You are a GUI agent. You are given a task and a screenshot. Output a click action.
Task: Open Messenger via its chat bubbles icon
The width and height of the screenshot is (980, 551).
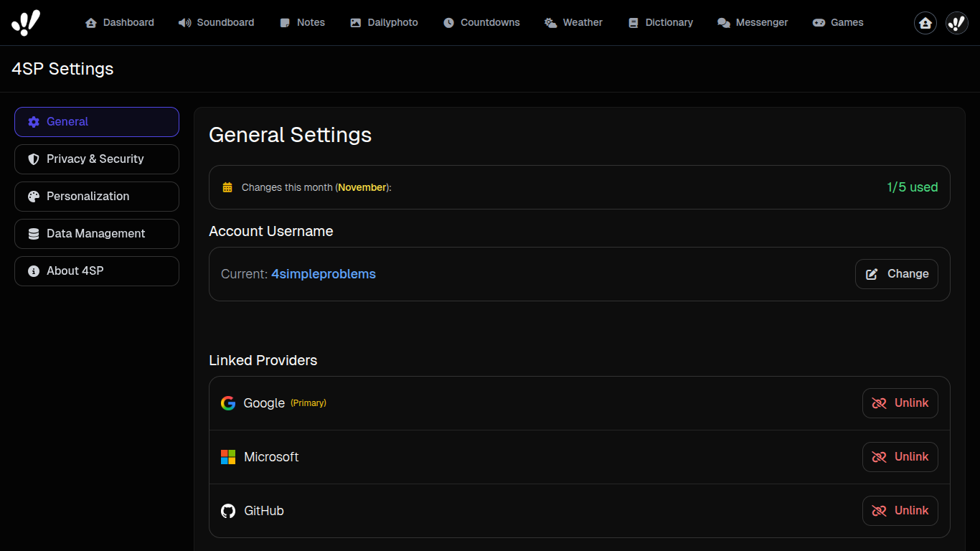pyautogui.click(x=723, y=22)
